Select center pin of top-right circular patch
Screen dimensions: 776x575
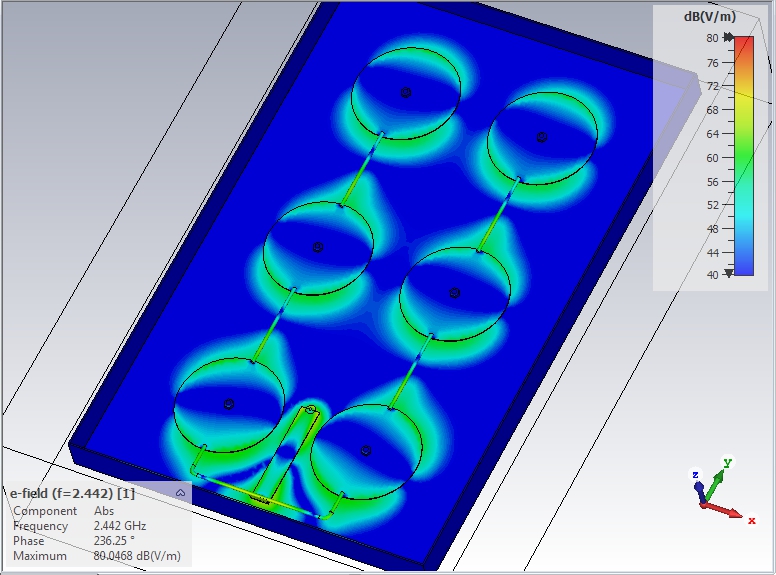coord(541,137)
